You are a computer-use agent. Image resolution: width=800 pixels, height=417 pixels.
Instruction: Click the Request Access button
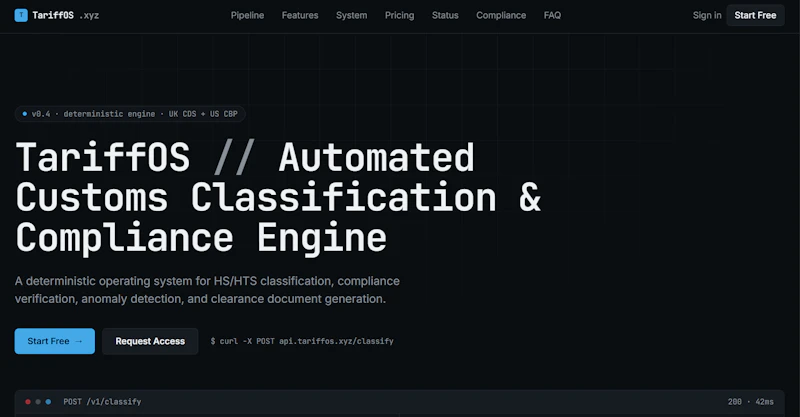[x=150, y=341]
